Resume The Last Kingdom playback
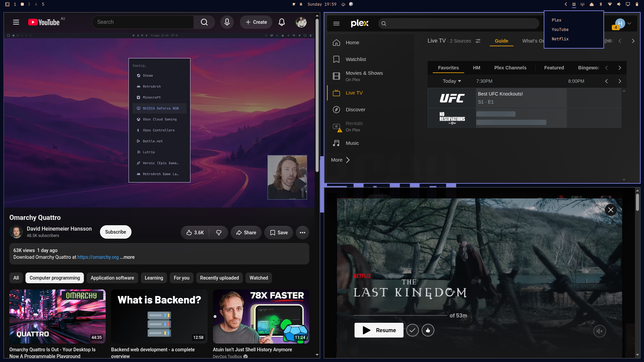 pyautogui.click(x=379, y=330)
